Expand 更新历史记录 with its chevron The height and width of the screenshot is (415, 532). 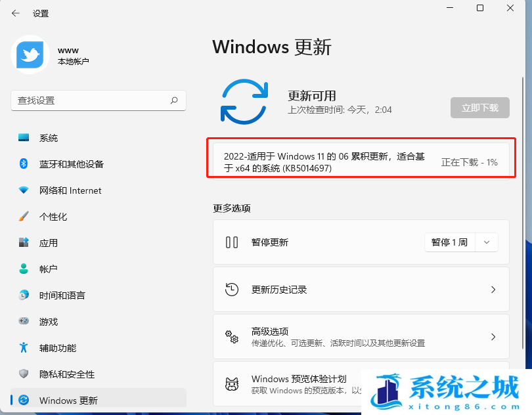(493, 290)
